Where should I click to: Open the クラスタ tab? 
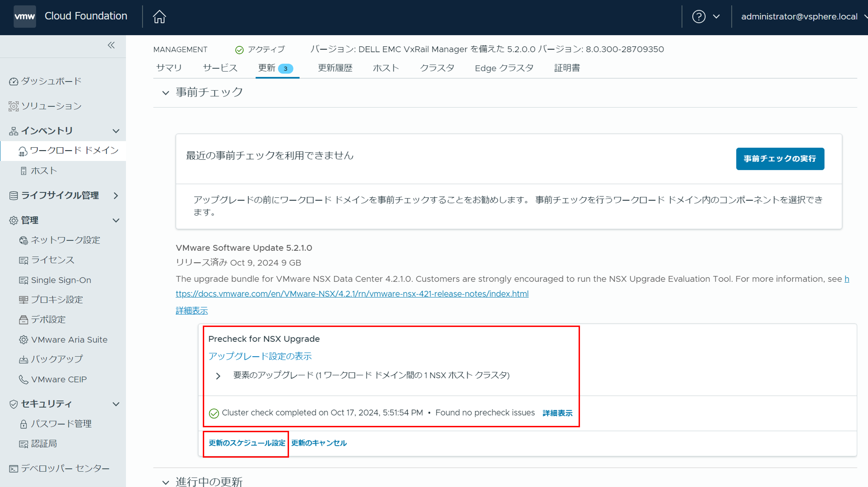pyautogui.click(x=437, y=68)
